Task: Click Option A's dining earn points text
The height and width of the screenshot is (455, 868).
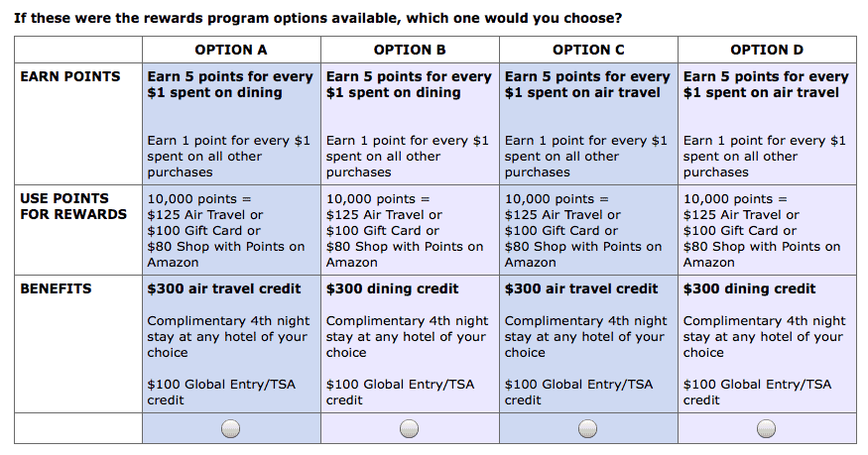Action: point(230,84)
